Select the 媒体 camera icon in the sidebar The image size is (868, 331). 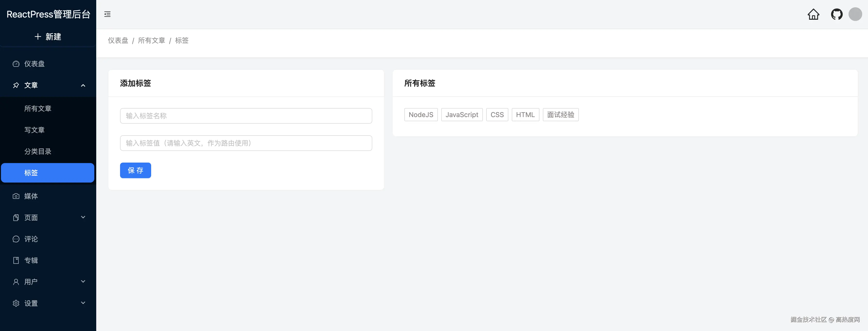click(16, 196)
